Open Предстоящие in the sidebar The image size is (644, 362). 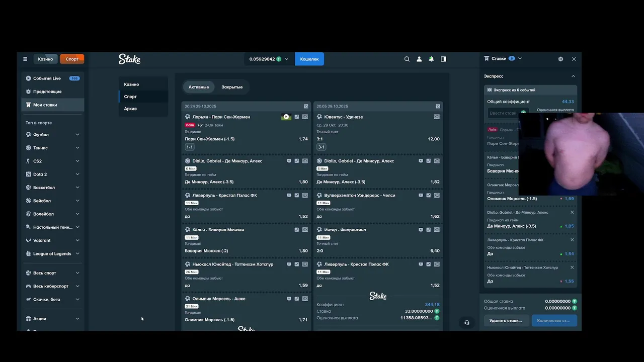pyautogui.click(x=53, y=92)
